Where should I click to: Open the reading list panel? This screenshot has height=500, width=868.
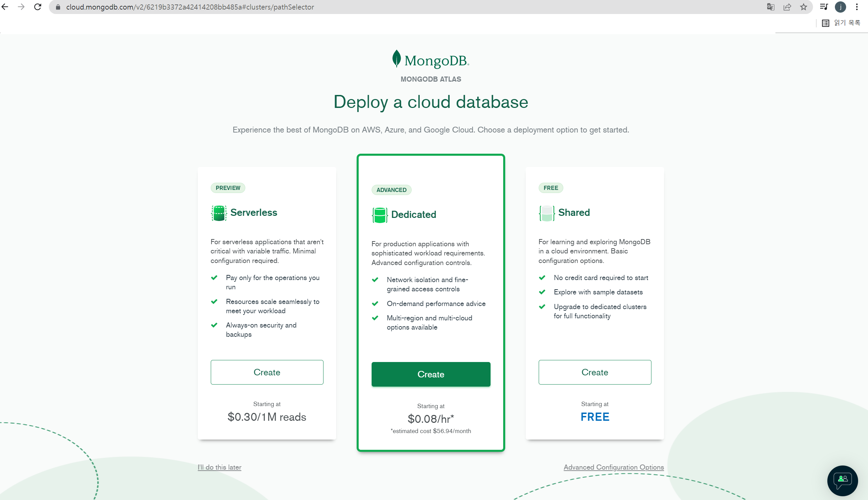(841, 23)
